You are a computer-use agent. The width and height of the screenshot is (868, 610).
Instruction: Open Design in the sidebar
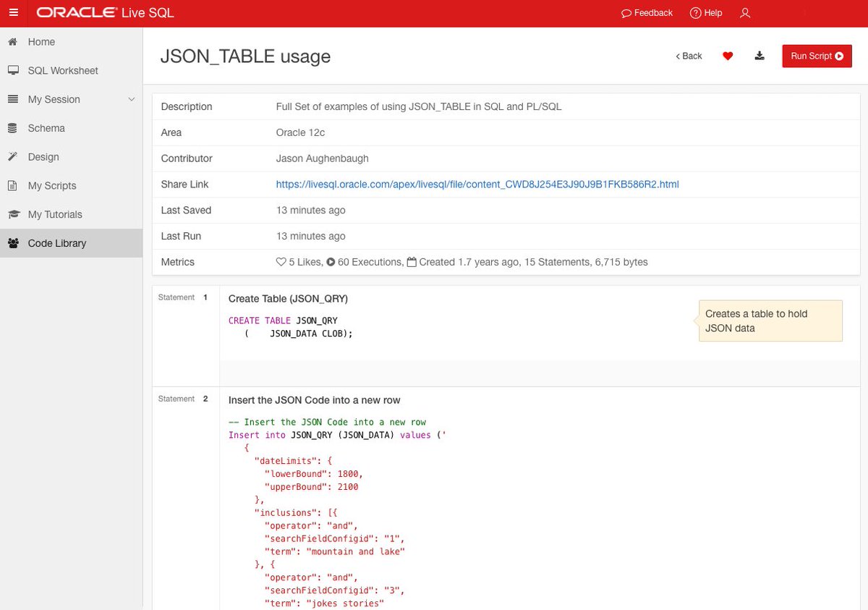click(71, 157)
